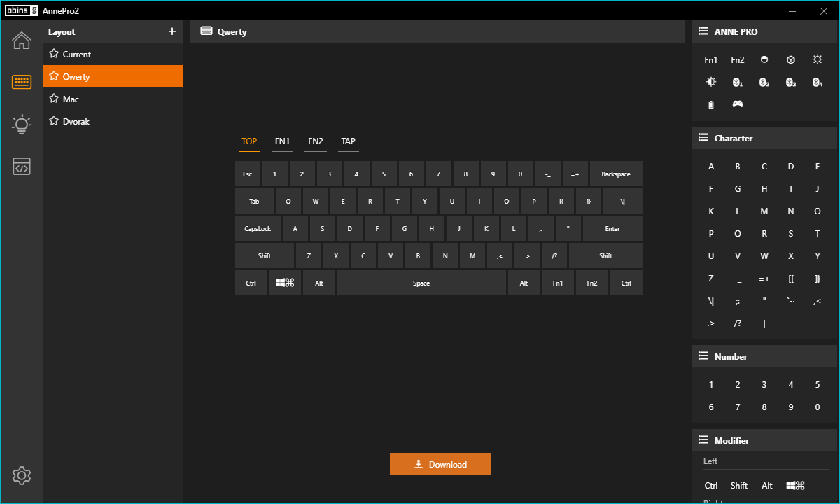Switch to the TOP layer tab

(x=249, y=141)
